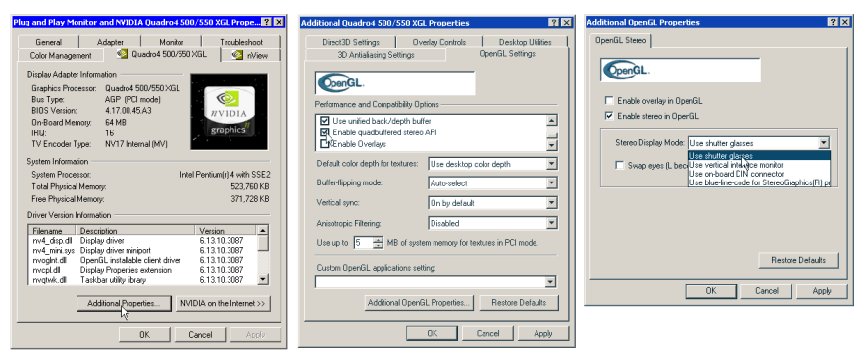Image resolution: width=868 pixels, height=364 pixels.
Task: Open Overlay Controls tab
Action: click(x=439, y=42)
